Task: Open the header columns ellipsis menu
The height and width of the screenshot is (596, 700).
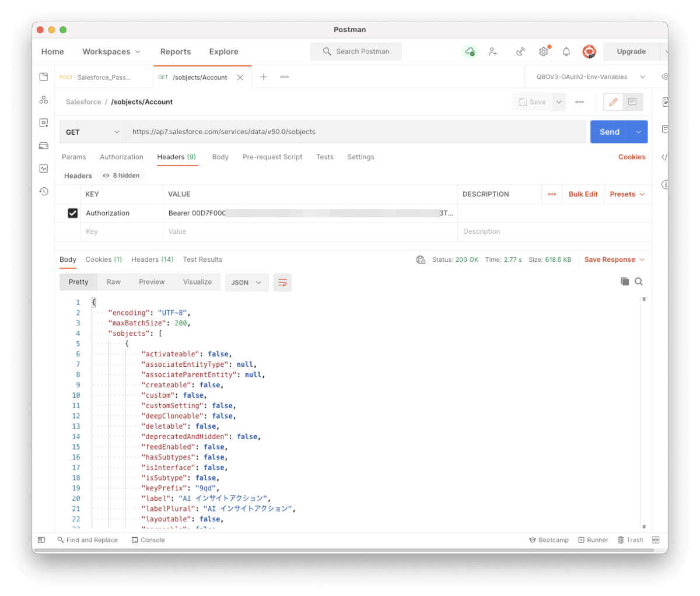Action: [x=552, y=194]
